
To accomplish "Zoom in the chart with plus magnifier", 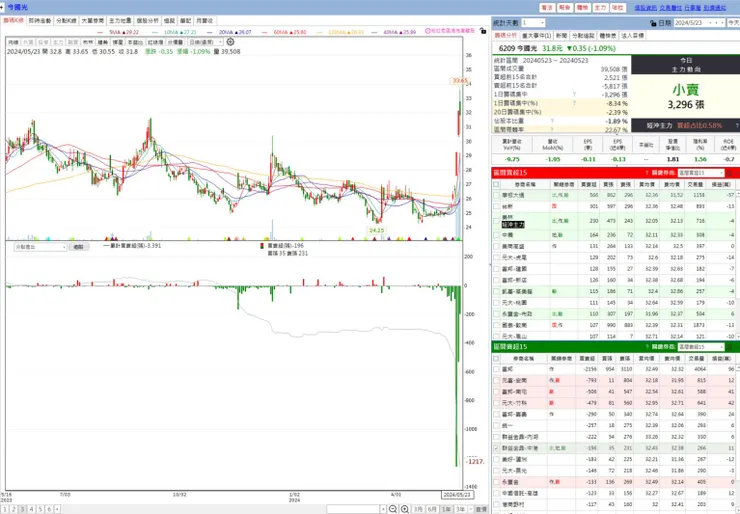I will point(405,509).
